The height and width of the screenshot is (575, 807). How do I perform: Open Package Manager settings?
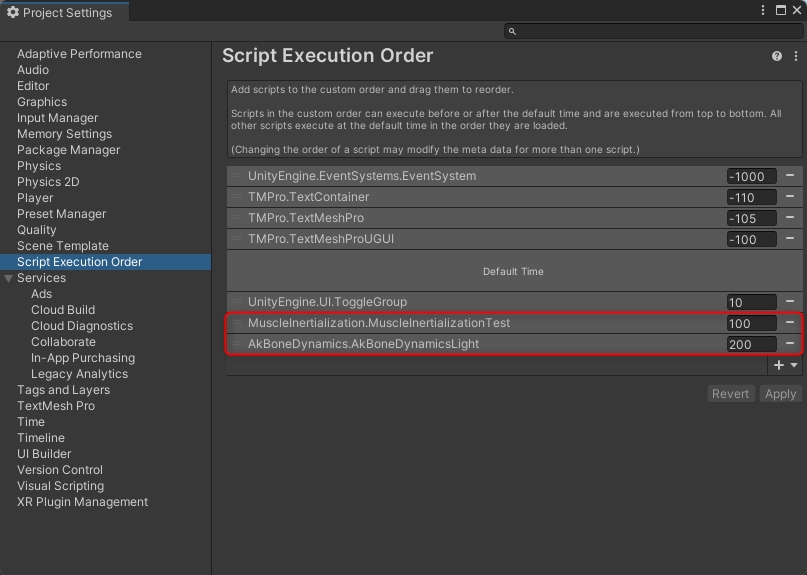coord(68,150)
